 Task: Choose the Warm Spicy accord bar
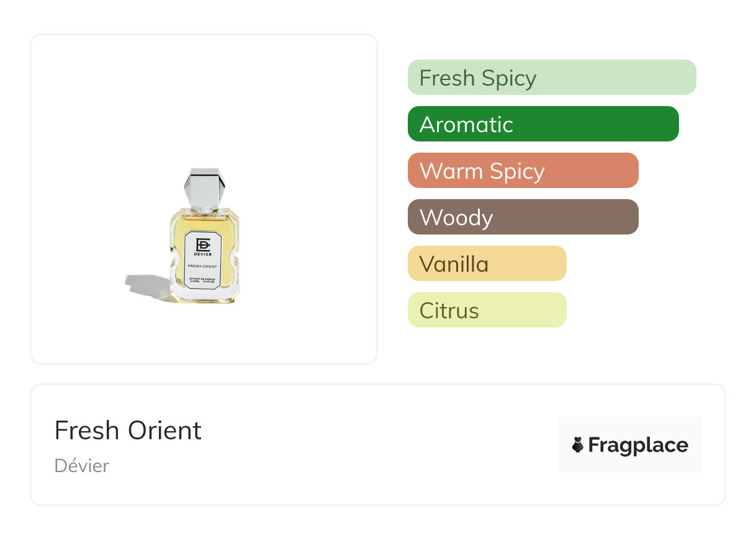523,171
